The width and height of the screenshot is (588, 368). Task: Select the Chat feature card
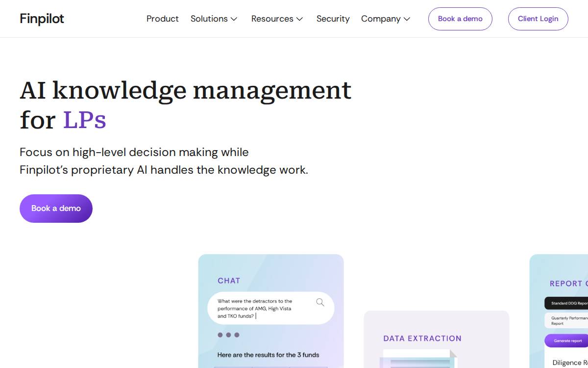coord(271,311)
